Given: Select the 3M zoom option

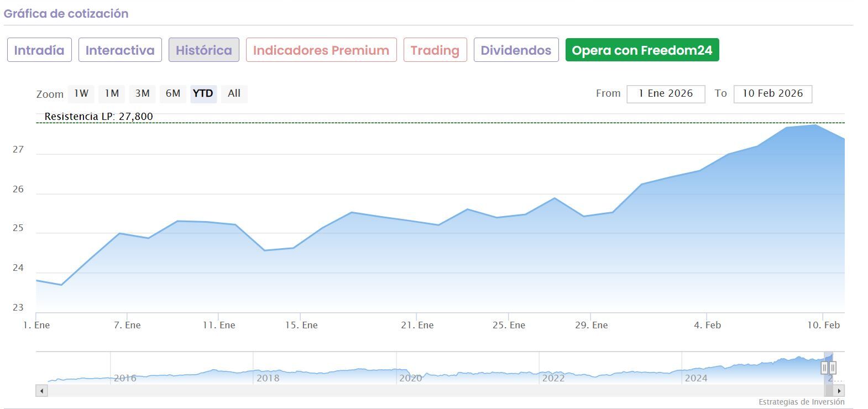Looking at the screenshot, I should tap(143, 93).
